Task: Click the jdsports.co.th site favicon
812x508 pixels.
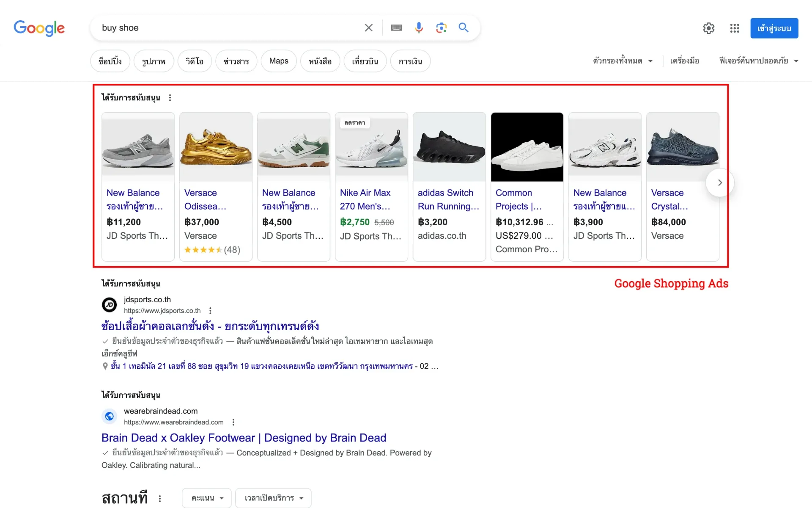Action: click(110, 305)
